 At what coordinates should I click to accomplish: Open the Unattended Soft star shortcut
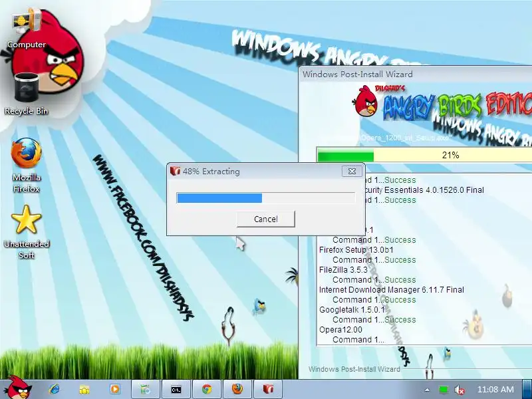(x=27, y=232)
